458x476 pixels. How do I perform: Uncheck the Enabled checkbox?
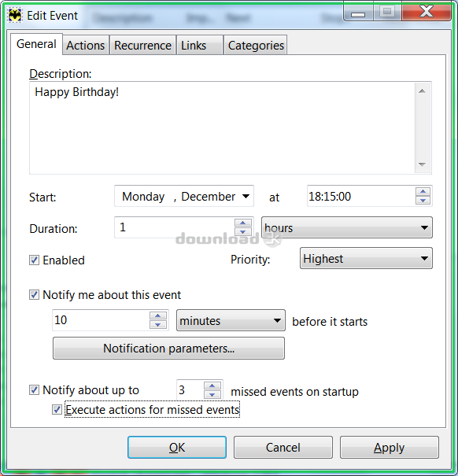(x=35, y=260)
